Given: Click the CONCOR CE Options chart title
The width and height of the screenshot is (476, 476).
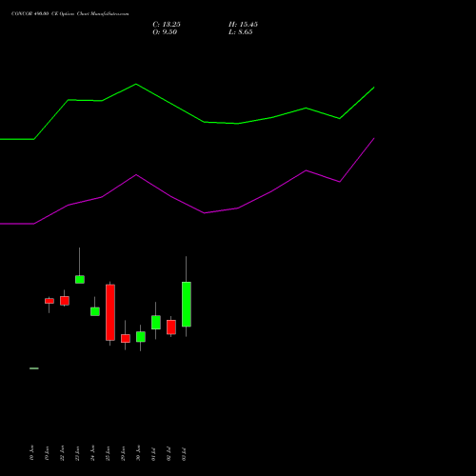Looking at the screenshot, I should tap(70, 14).
